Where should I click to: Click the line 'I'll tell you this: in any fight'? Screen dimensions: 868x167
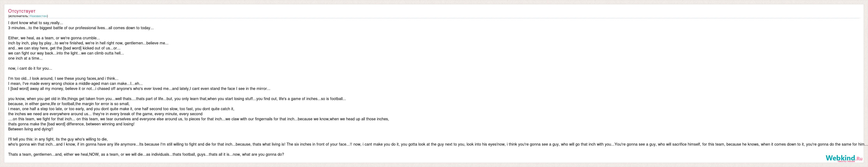[58, 139]
